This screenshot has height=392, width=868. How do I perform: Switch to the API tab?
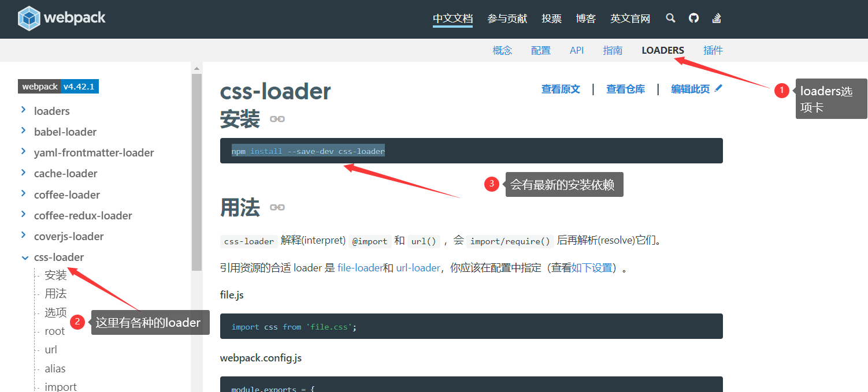click(x=577, y=50)
